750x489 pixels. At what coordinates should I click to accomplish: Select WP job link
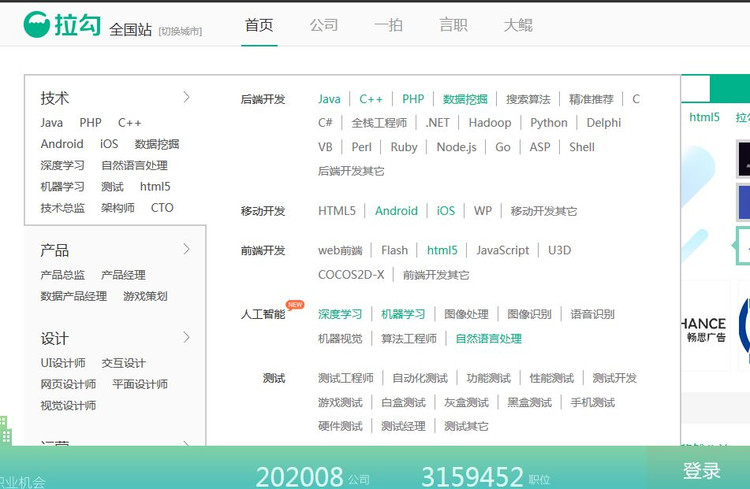(483, 211)
